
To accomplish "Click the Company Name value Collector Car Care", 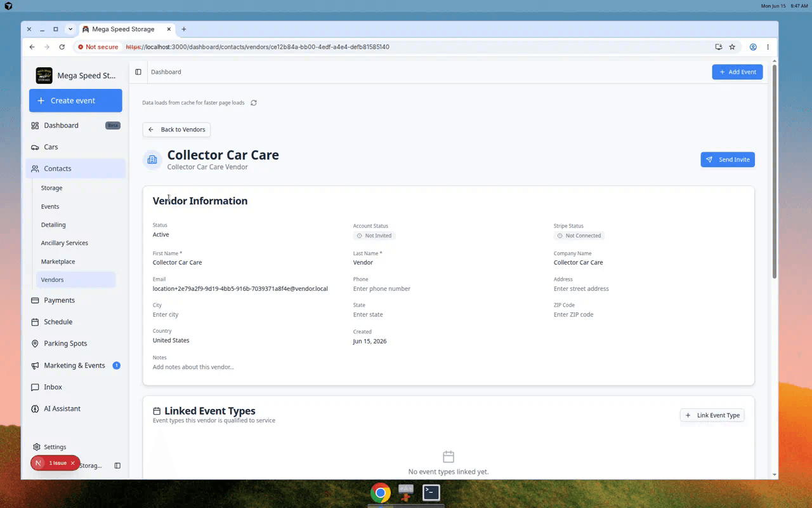I will [579, 262].
